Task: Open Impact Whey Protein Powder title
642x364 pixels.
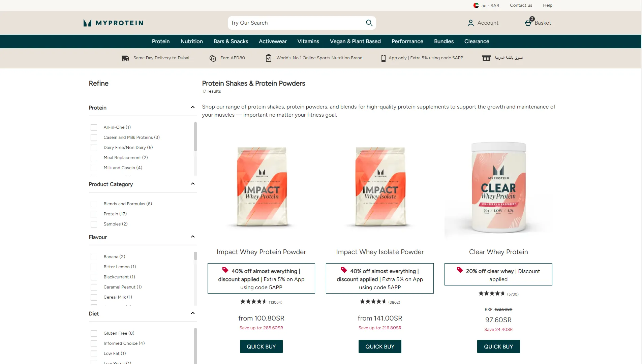Action: pyautogui.click(x=261, y=252)
